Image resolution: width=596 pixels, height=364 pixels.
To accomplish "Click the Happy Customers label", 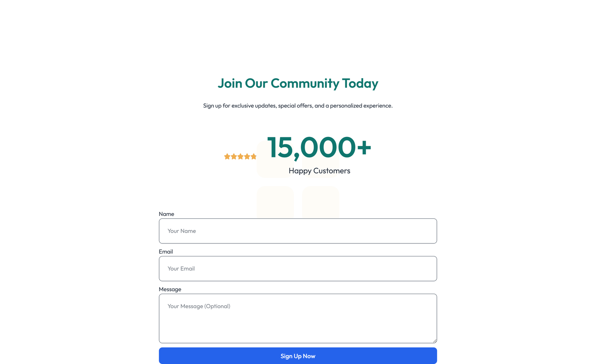I will (x=319, y=170).
